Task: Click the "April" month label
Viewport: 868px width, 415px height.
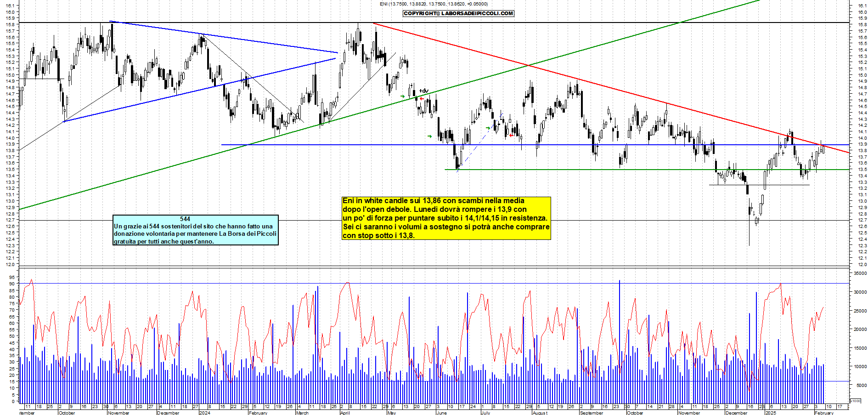Action: [345, 413]
